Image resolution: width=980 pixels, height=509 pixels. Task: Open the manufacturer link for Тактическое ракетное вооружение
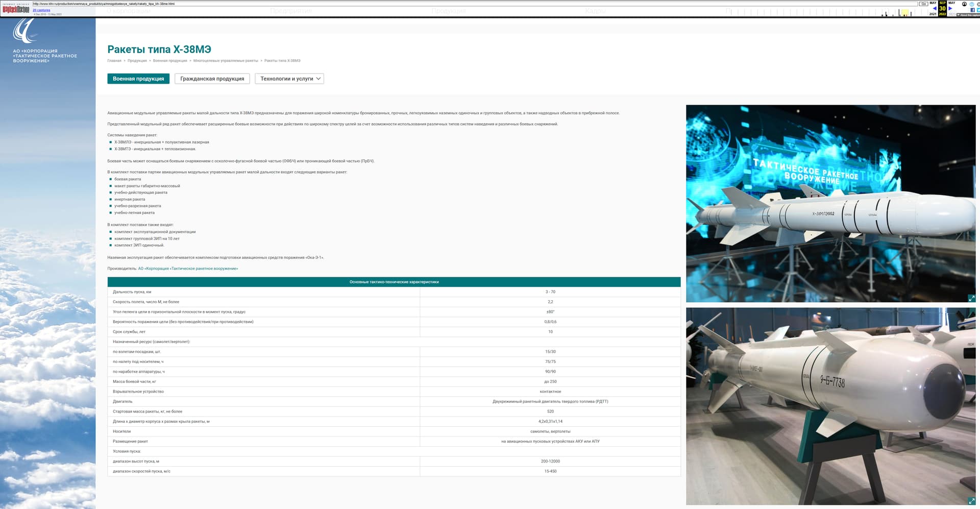188,269
